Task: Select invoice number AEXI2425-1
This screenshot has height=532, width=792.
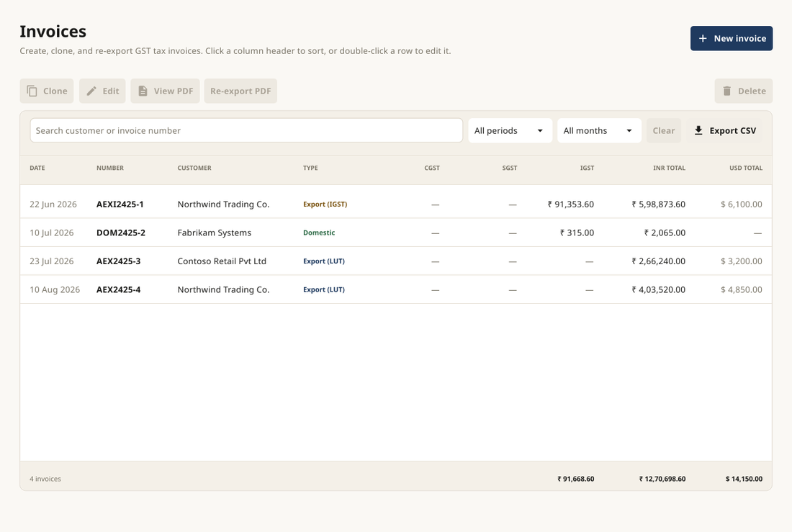Action: coord(120,204)
